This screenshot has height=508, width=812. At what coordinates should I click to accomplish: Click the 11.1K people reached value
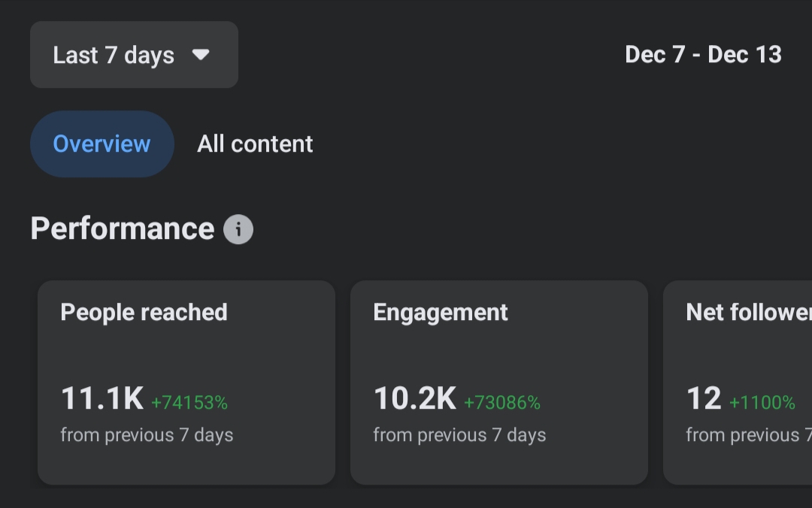pyautogui.click(x=102, y=398)
